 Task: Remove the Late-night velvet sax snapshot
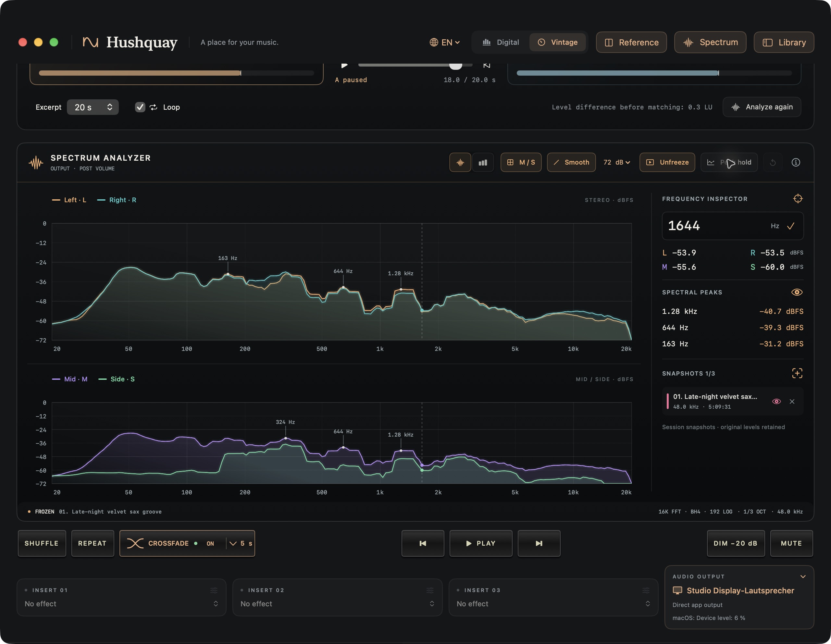tap(792, 401)
